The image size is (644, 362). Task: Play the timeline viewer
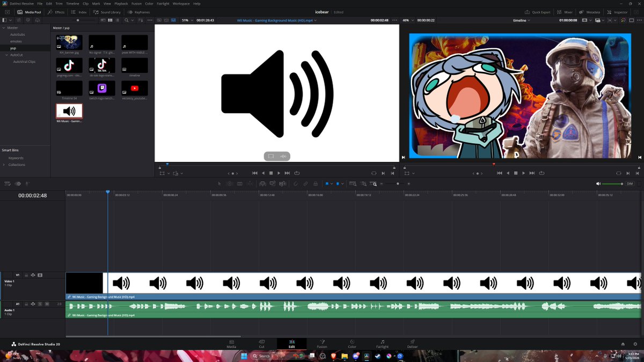point(524,173)
